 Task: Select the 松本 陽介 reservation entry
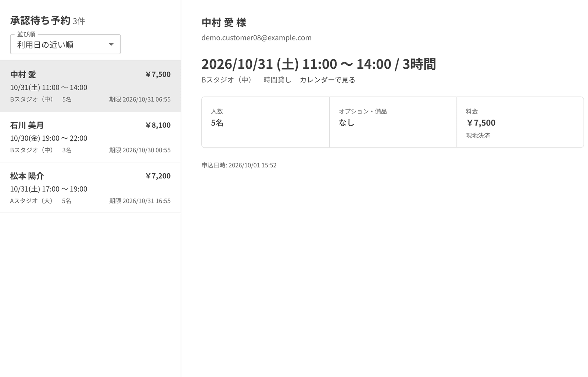pos(90,188)
